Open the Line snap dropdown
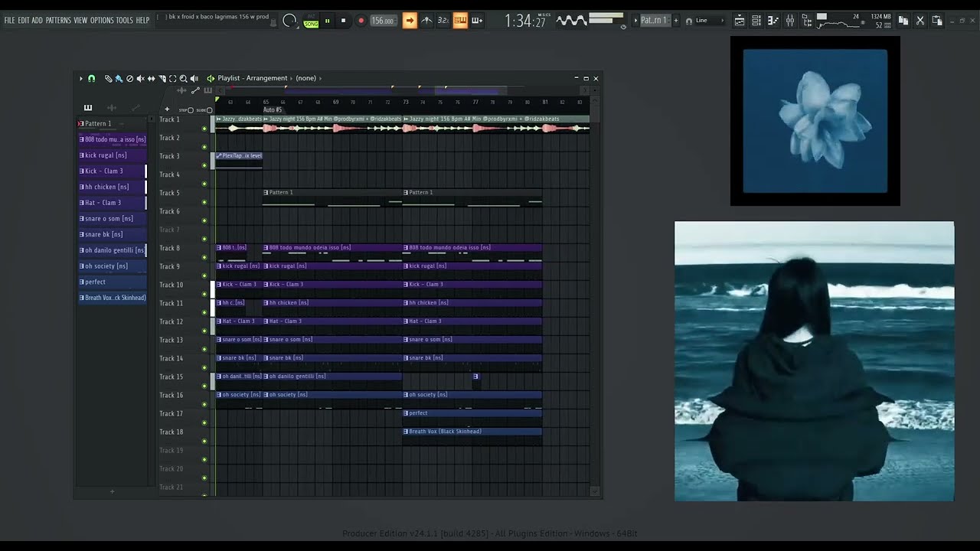This screenshot has height=551, width=980. click(x=707, y=21)
